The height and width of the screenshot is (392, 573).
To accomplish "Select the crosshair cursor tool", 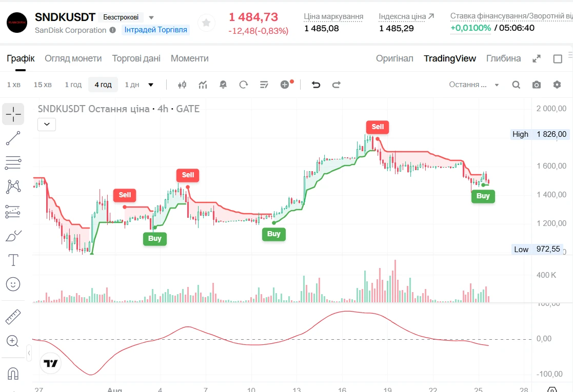I will point(13,114).
